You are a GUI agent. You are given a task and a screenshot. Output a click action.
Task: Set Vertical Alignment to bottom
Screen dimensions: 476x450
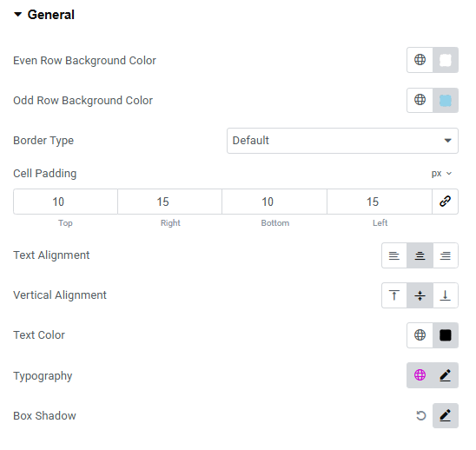coord(446,295)
